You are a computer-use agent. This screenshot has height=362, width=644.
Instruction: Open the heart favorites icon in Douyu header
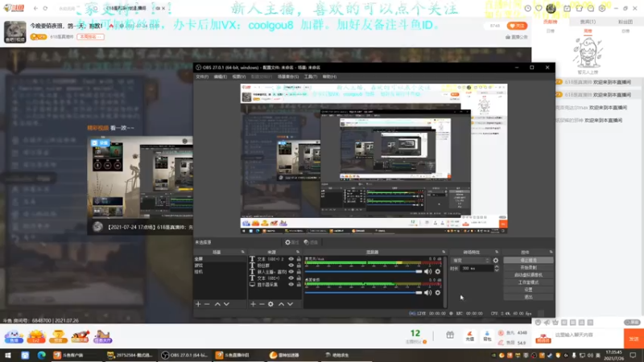[x=539, y=8]
